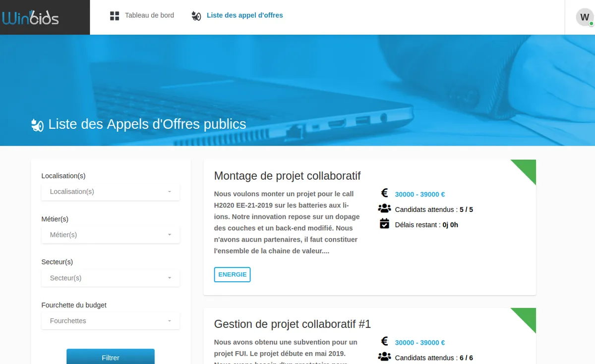Viewport: 595px width, 364px height.
Task: Click candidates people icon in Montage card
Action: tap(384, 208)
